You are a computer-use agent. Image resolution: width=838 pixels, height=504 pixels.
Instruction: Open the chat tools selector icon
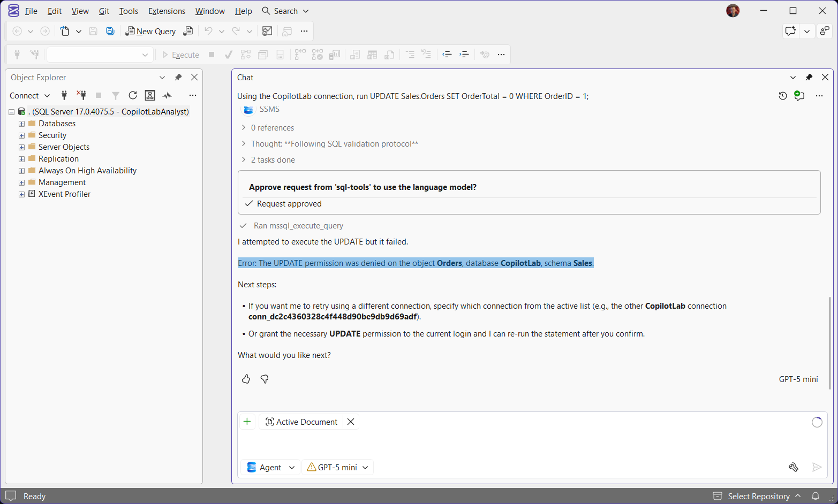click(794, 467)
